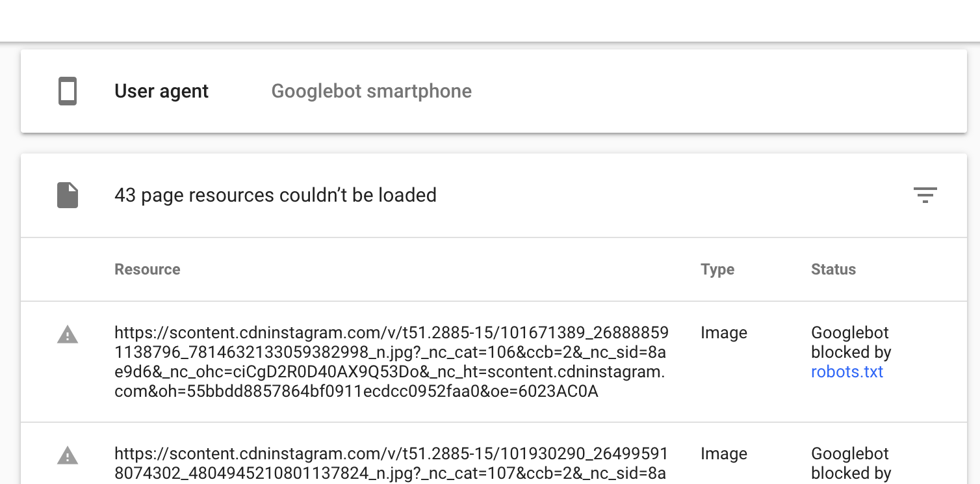Click the first row's "Googlebot blocked by" status
This screenshot has height=484, width=980.
(x=850, y=343)
